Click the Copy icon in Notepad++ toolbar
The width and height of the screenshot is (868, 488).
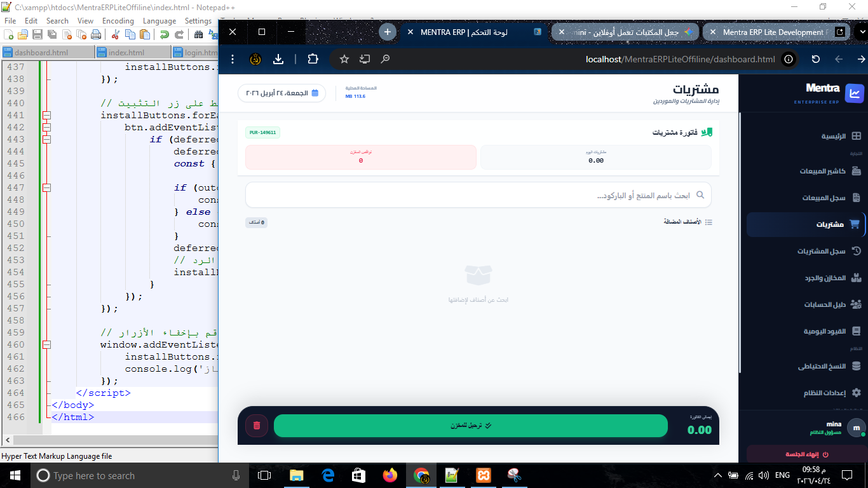130,34
